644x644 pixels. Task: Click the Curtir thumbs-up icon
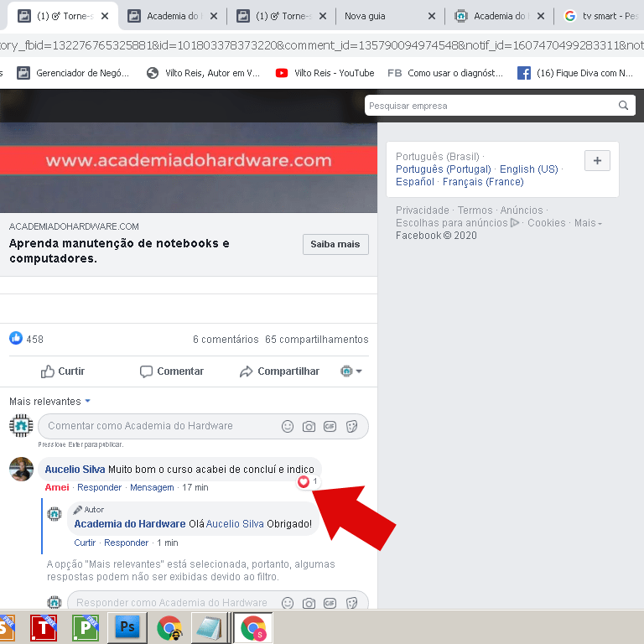tap(48, 371)
